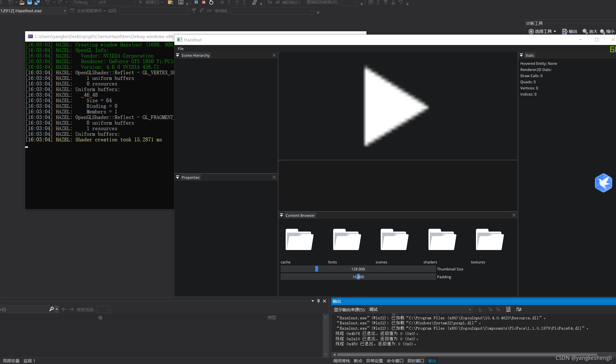The width and height of the screenshot is (616, 364).
Task: Open the cache folder in Content Browser
Action: click(299, 239)
